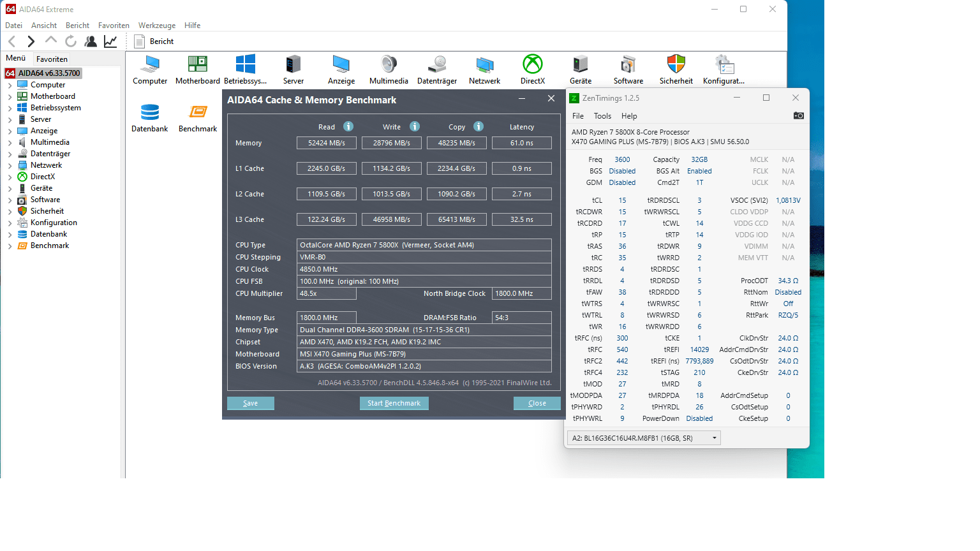Open the Datei menu

point(13,26)
